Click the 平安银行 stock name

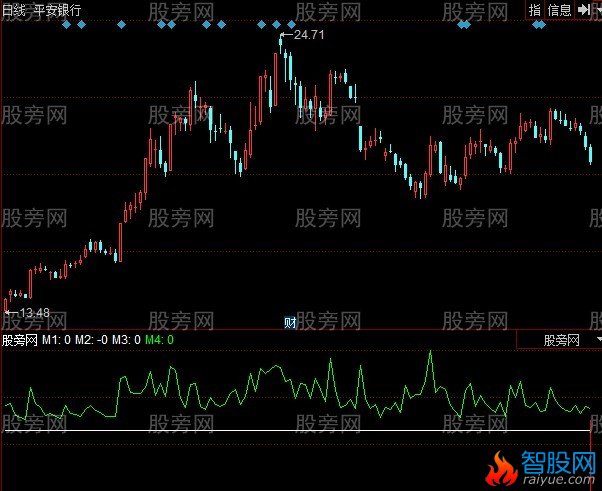[57, 10]
